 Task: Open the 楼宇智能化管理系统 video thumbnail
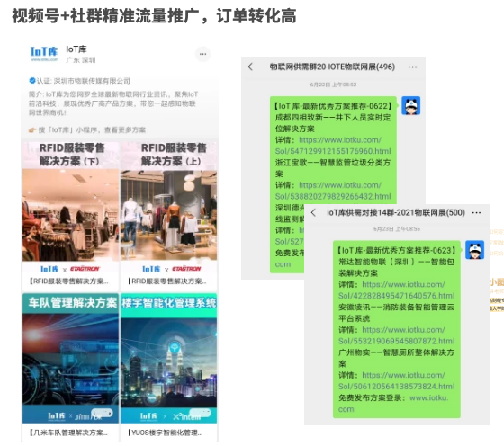[169, 365]
